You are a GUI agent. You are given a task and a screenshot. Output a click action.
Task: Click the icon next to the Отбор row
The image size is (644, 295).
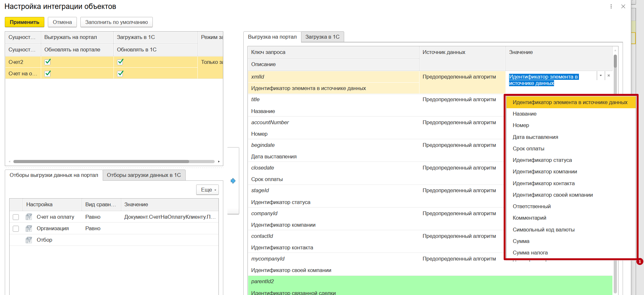(29, 240)
